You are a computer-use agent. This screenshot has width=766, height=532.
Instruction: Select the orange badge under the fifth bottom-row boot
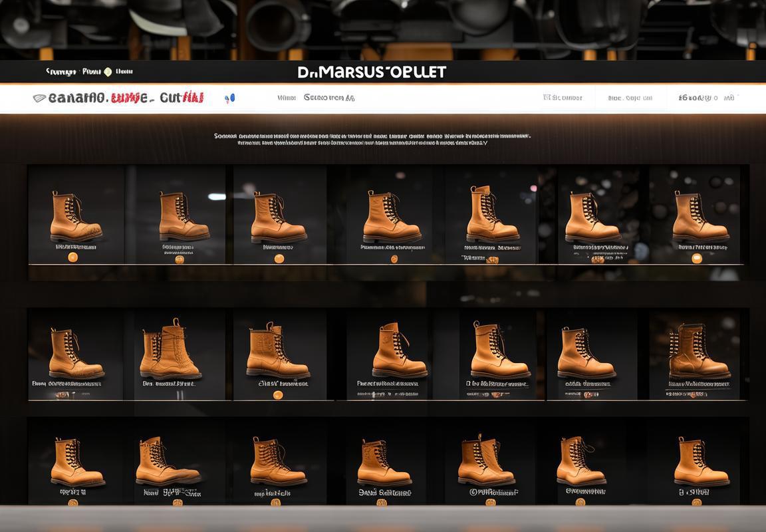(x=491, y=502)
